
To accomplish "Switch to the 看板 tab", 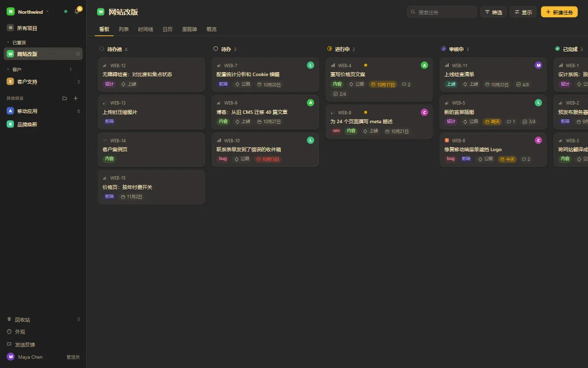I will pos(104,29).
